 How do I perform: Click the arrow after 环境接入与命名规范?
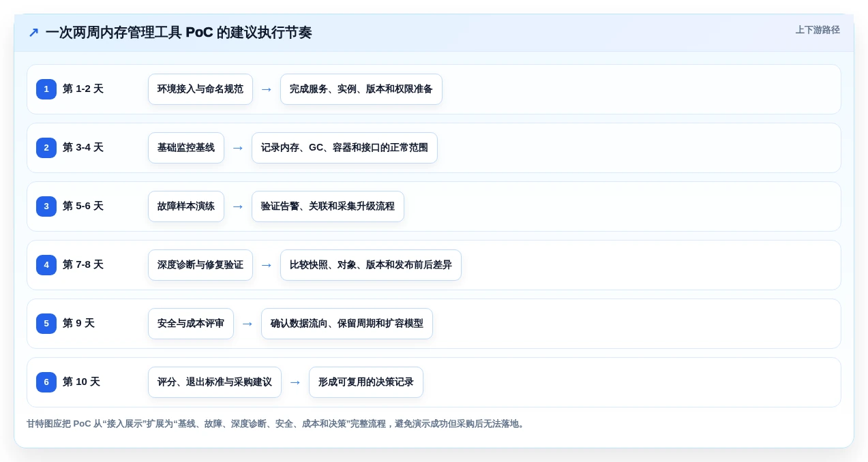[x=267, y=89]
